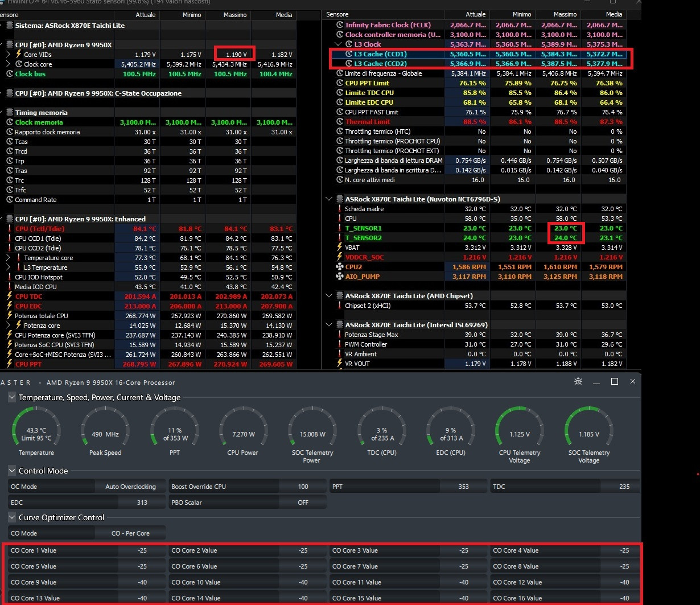Image resolution: width=700 pixels, height=605 pixels.
Task: Expand the Clock core sensor row
Action: (x=8, y=64)
